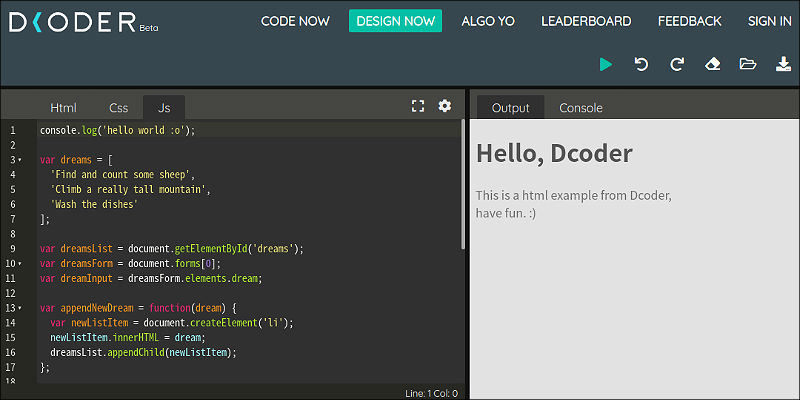Image resolution: width=800 pixels, height=400 pixels.
Task: Select the Js tab
Action: tap(164, 108)
